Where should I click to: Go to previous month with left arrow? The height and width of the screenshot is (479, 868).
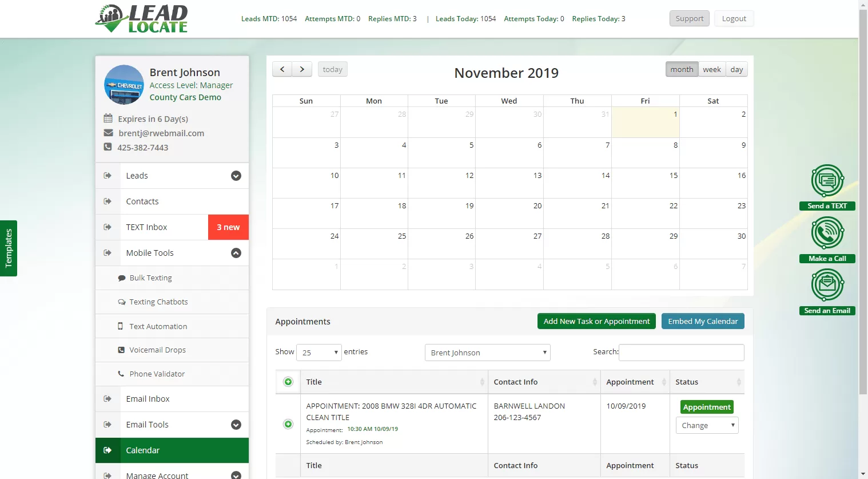click(x=282, y=69)
